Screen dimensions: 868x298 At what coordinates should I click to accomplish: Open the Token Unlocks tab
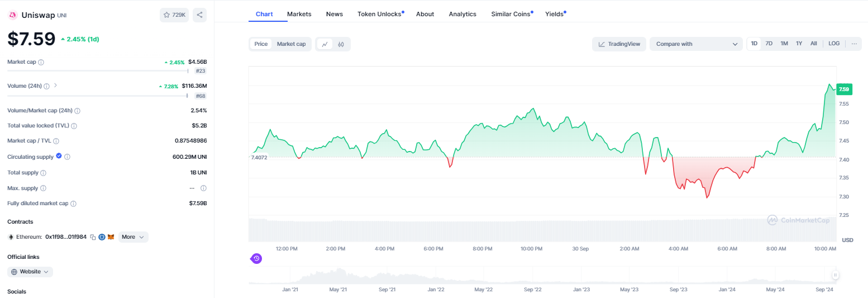380,14
